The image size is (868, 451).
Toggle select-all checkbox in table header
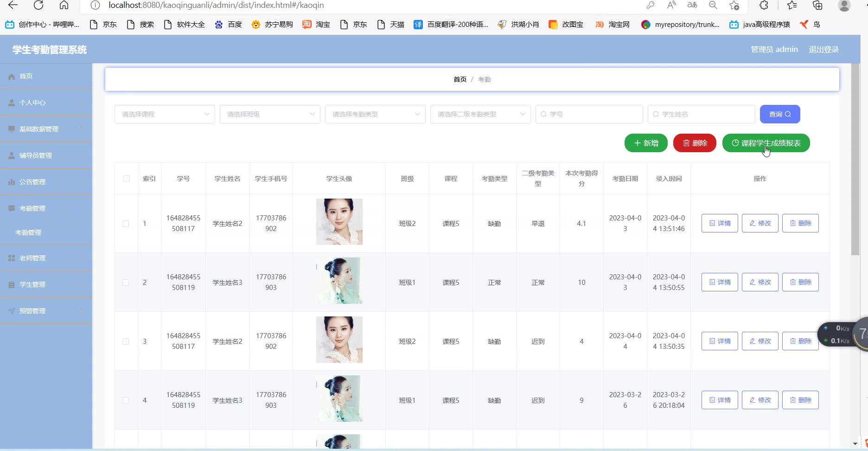(x=127, y=179)
